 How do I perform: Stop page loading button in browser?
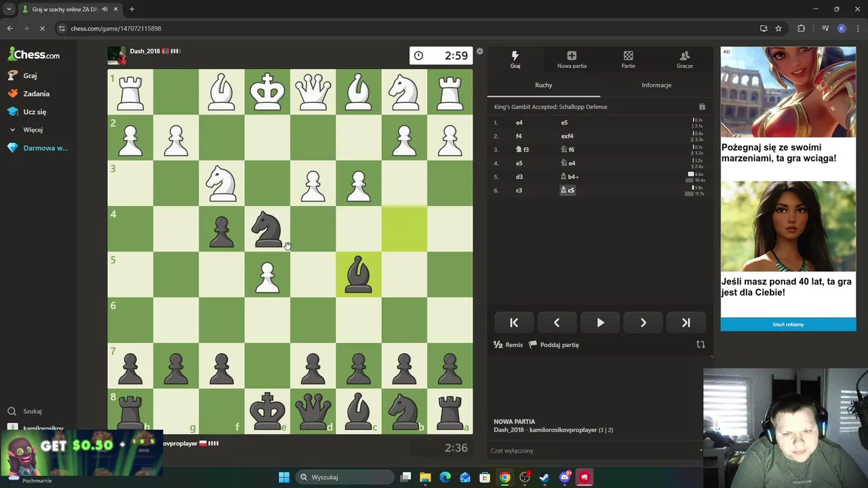tap(42, 28)
